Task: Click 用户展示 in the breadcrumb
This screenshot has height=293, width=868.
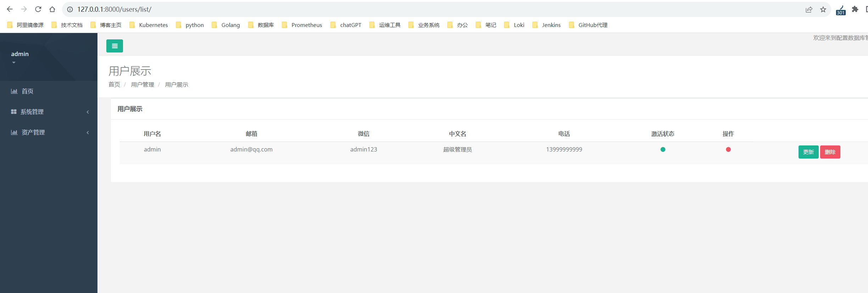Action: tap(177, 84)
